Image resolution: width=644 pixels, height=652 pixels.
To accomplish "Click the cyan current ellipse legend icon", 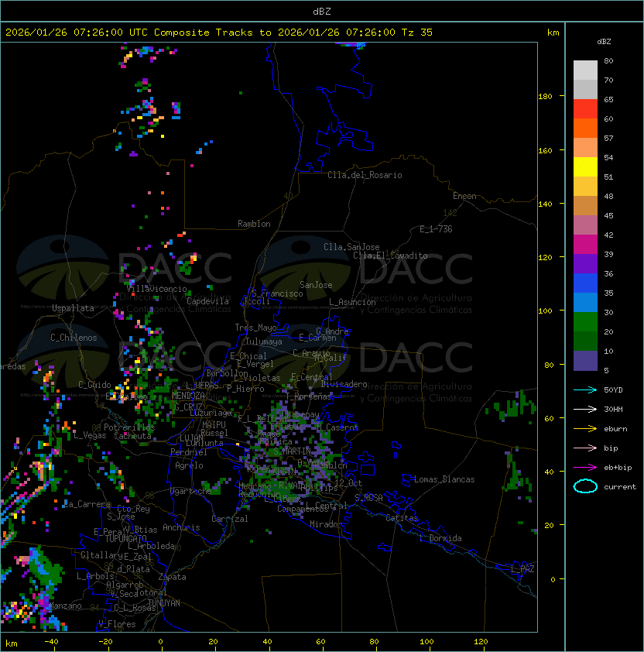I will (x=585, y=486).
